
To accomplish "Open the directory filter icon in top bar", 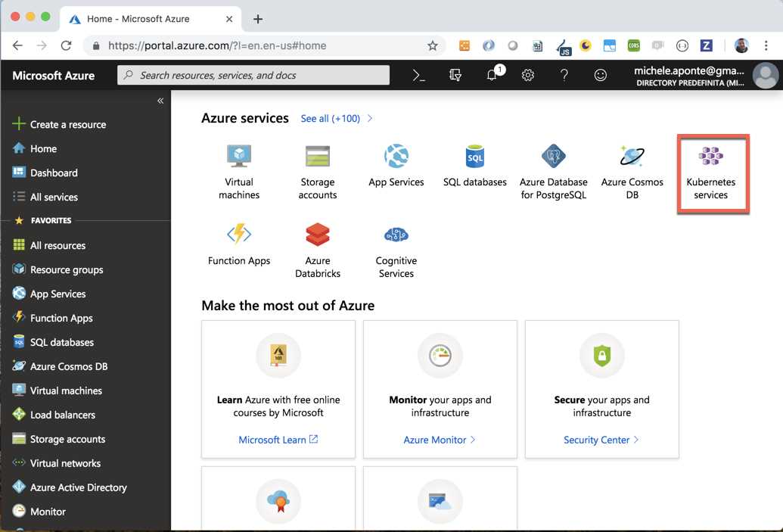I will (x=456, y=75).
